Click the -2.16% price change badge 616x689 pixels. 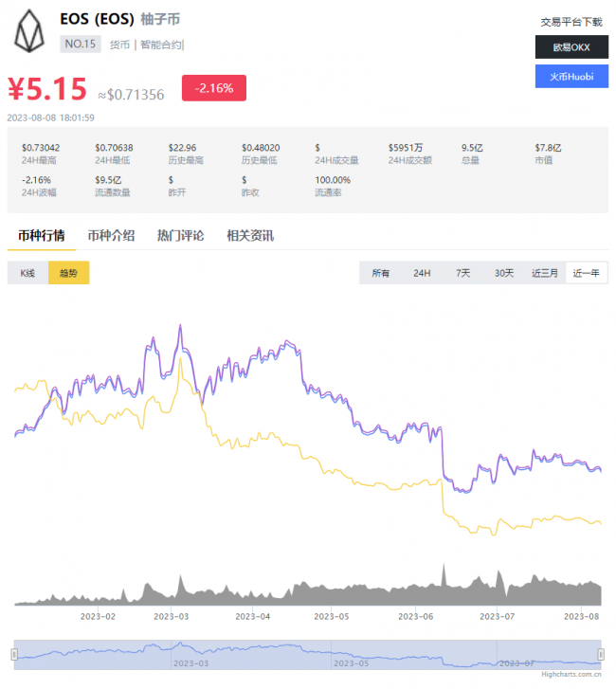coord(214,88)
